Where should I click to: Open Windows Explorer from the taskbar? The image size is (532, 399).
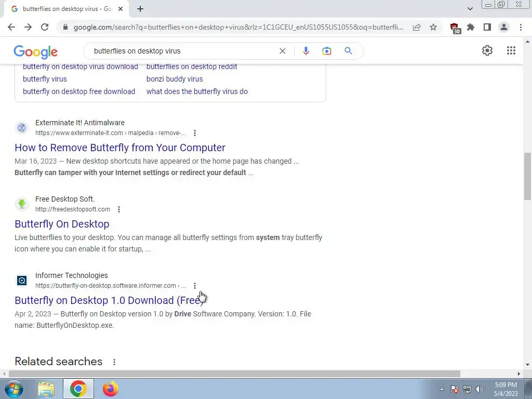pyautogui.click(x=46, y=389)
